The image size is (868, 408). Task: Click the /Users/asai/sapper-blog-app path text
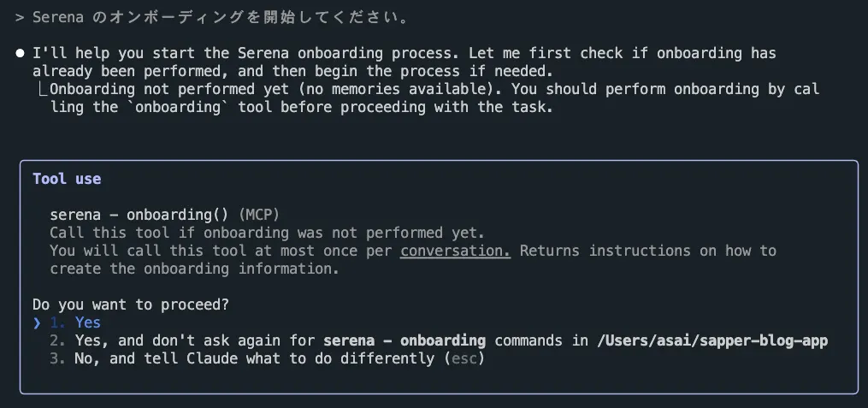click(712, 340)
